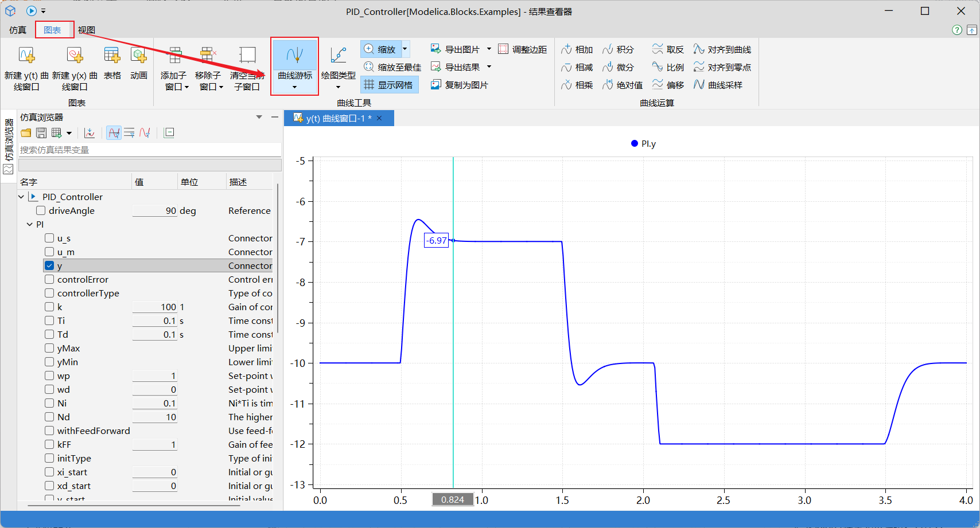
Task: Expand the 缩放 zoom options arrow
Action: [x=405, y=49]
